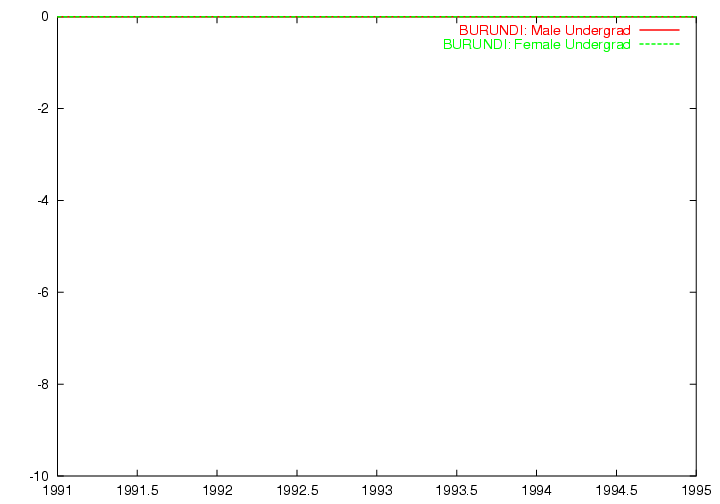This screenshot has height=504, width=720.
Task: Click the x-axis label 1993.5
Action: [x=457, y=490]
